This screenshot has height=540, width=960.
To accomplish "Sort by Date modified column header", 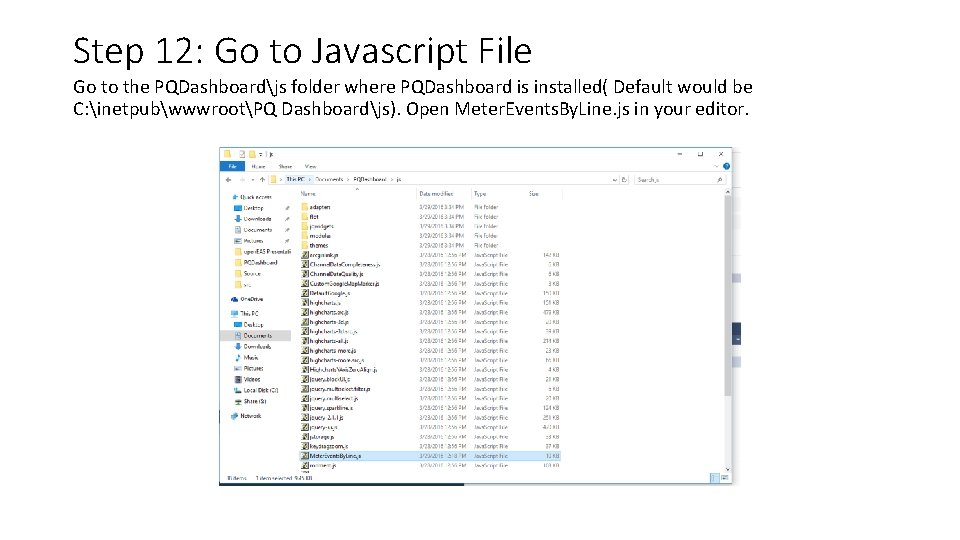I will tap(436, 193).
